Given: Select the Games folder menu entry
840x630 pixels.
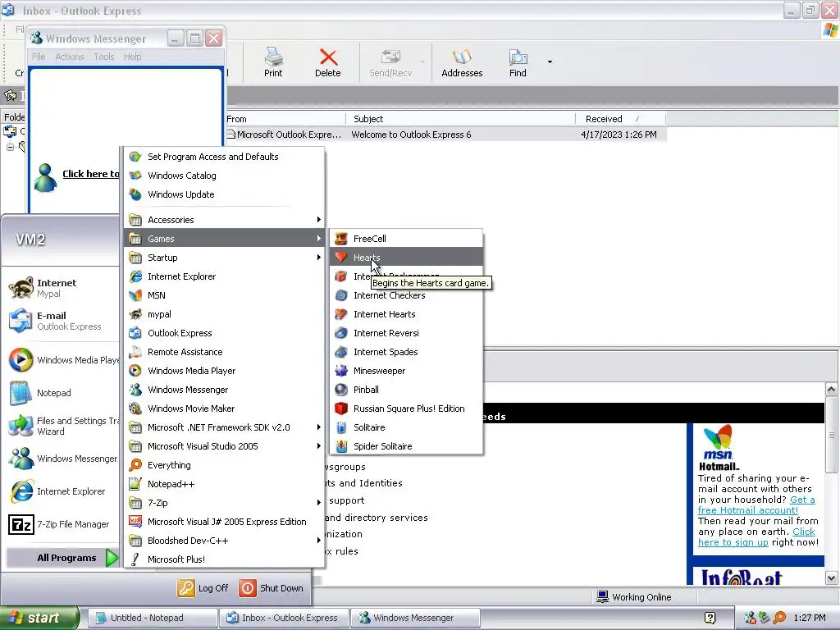Looking at the screenshot, I should coord(224,239).
